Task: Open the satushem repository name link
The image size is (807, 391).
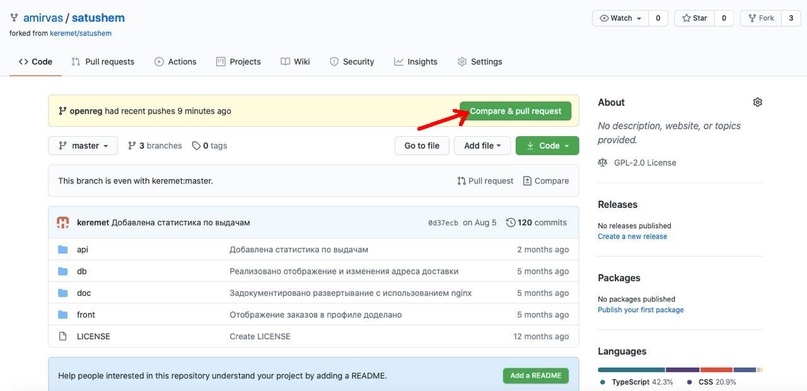Action: pyautogui.click(x=98, y=18)
